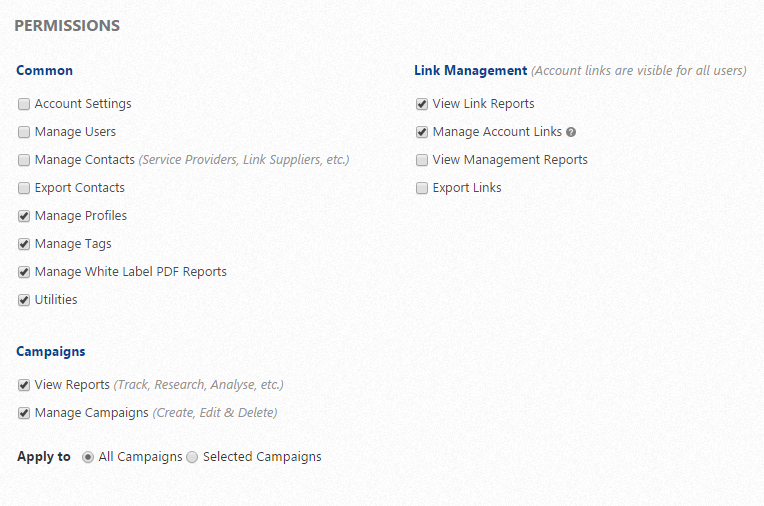Tick the Manage Contacts checkbox
Screen dimensions: 764x506
tap(24, 160)
